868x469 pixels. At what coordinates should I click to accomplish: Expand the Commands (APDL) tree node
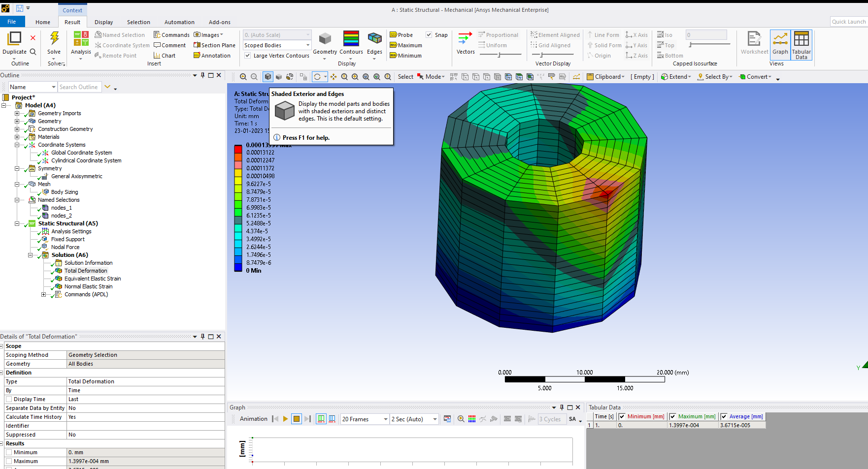pyautogui.click(x=43, y=295)
